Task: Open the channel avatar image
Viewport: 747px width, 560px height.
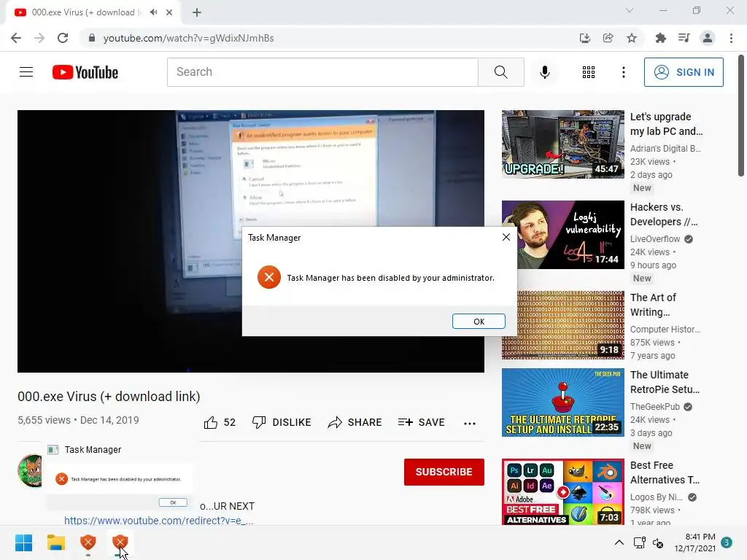Action: (x=30, y=470)
